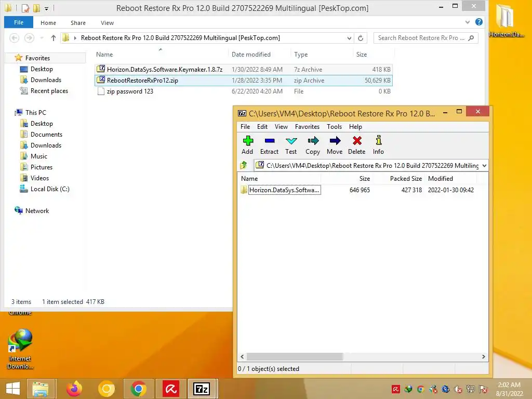Select the 'zip password 123' file
532x399 pixels.
pos(243,91)
